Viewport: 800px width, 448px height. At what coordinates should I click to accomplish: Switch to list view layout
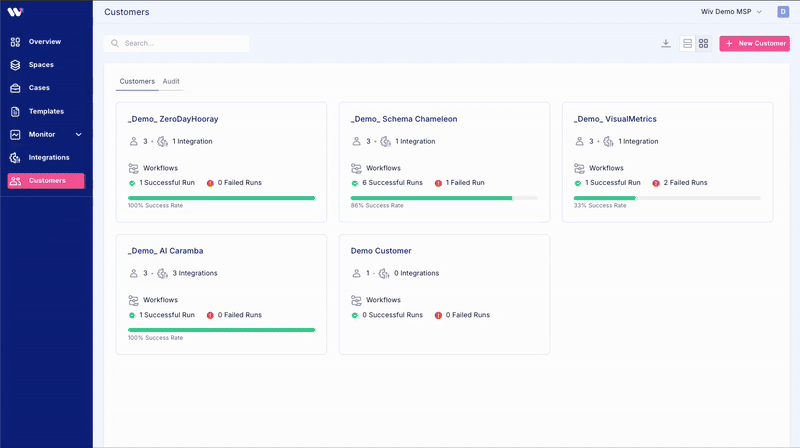pos(687,44)
